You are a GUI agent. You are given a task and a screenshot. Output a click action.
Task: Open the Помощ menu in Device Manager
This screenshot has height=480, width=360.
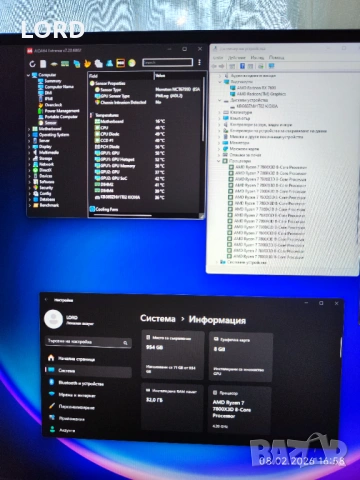click(x=276, y=57)
